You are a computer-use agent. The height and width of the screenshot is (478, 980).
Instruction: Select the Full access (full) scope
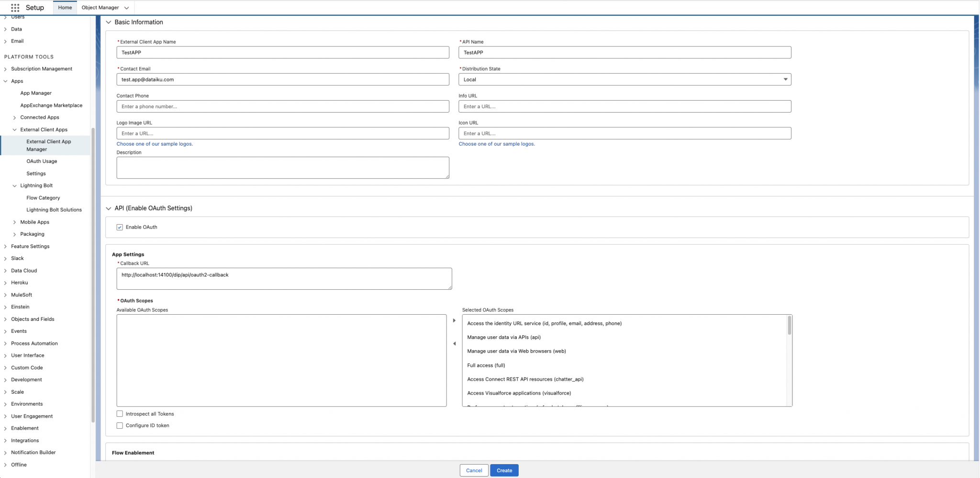485,365
